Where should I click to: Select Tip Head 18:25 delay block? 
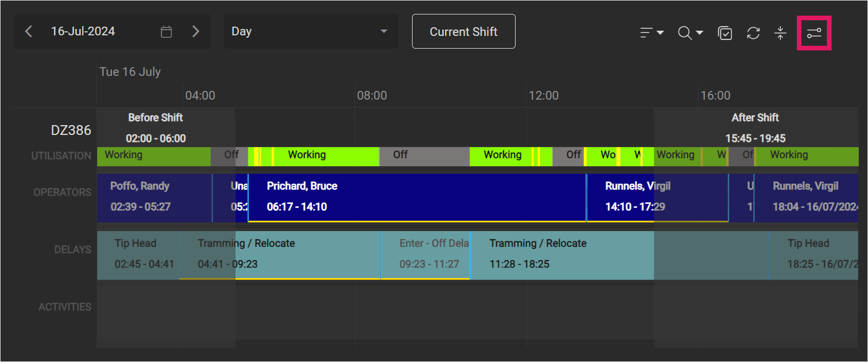click(814, 255)
